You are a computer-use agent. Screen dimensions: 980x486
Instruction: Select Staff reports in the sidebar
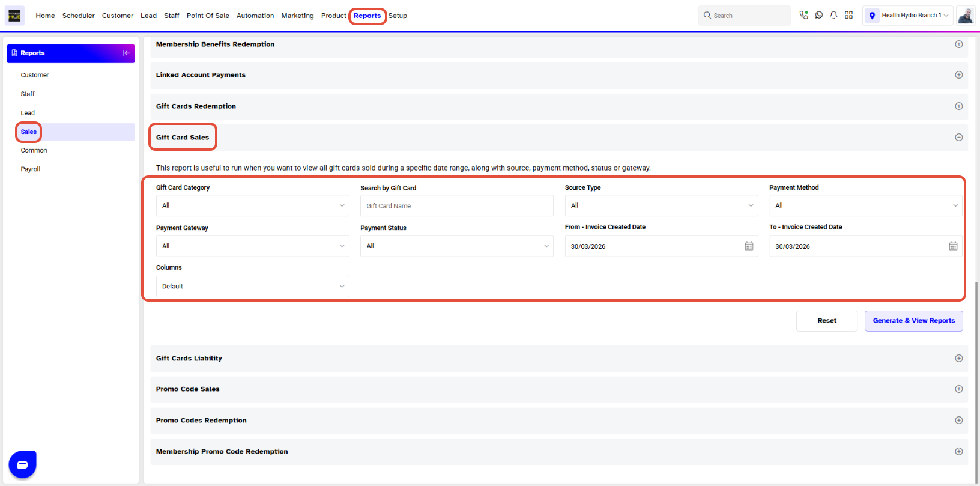point(28,94)
